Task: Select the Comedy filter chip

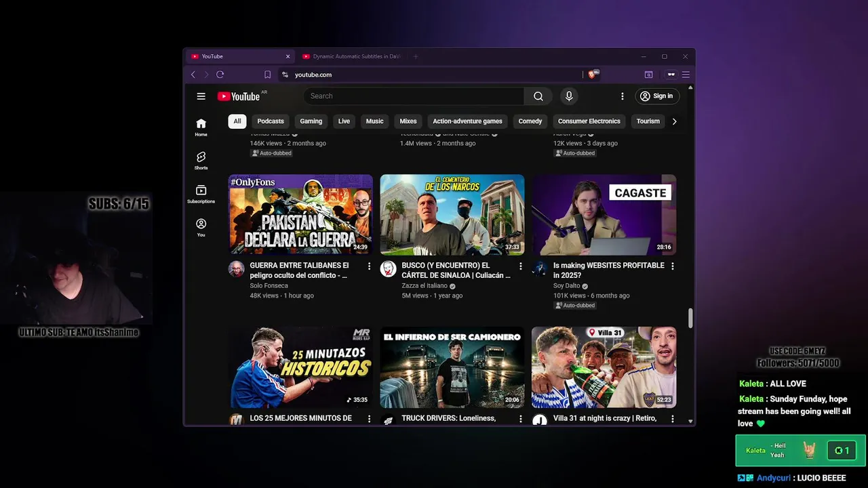Action: point(530,121)
